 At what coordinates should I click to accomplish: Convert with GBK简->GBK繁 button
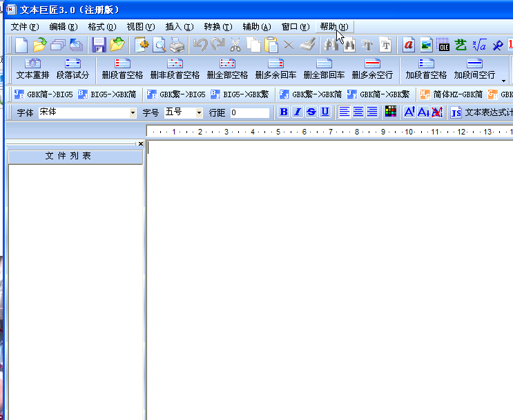coord(378,94)
